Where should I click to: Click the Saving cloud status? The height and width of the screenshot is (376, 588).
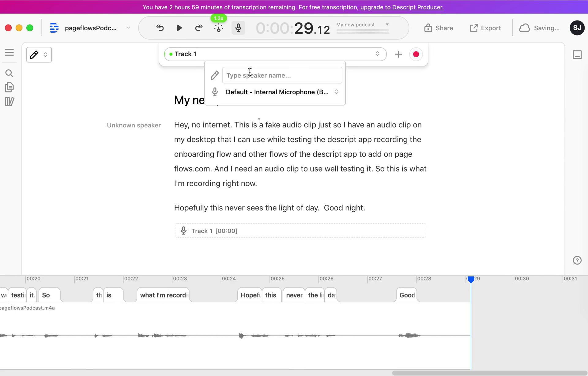539,28
